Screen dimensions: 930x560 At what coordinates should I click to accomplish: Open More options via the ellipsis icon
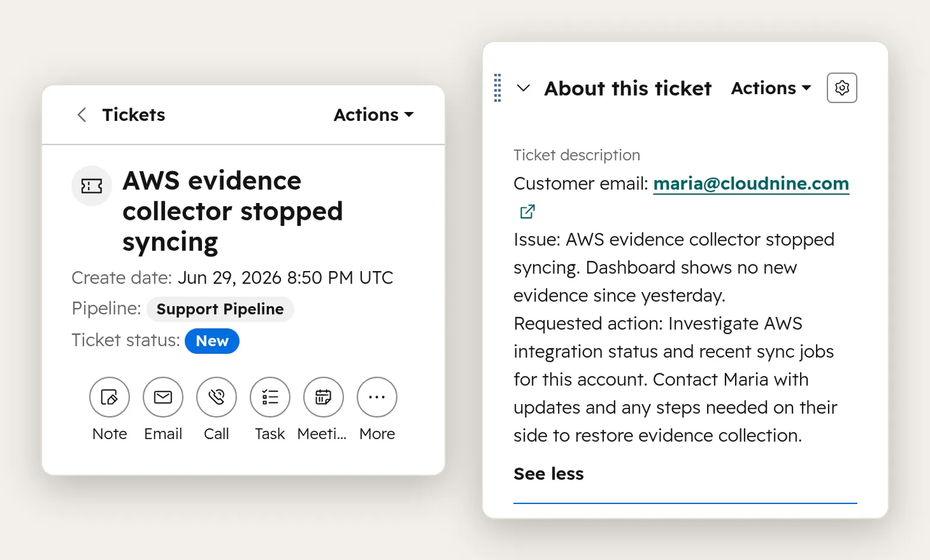(x=377, y=397)
